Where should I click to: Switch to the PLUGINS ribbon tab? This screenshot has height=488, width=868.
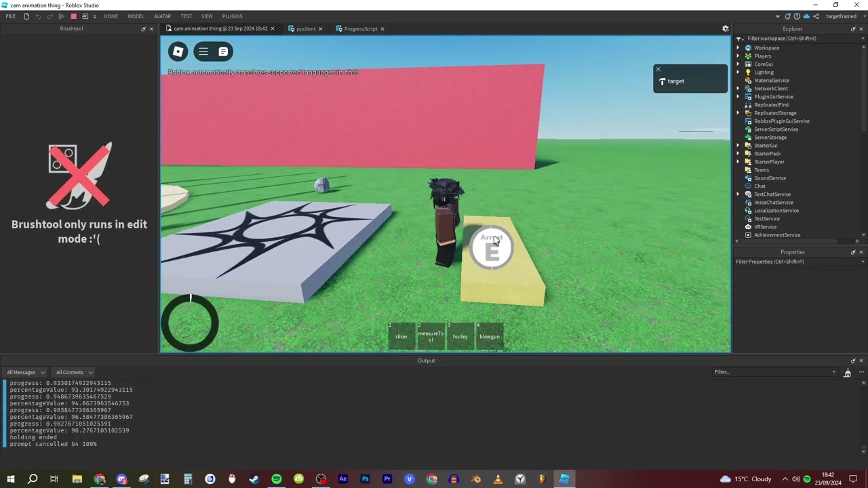pyautogui.click(x=232, y=16)
